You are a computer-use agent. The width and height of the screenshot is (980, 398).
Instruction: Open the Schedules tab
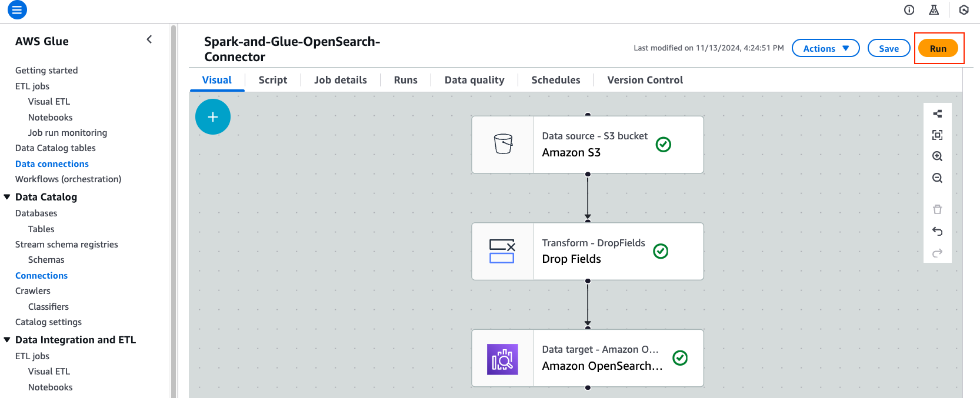[556, 80]
